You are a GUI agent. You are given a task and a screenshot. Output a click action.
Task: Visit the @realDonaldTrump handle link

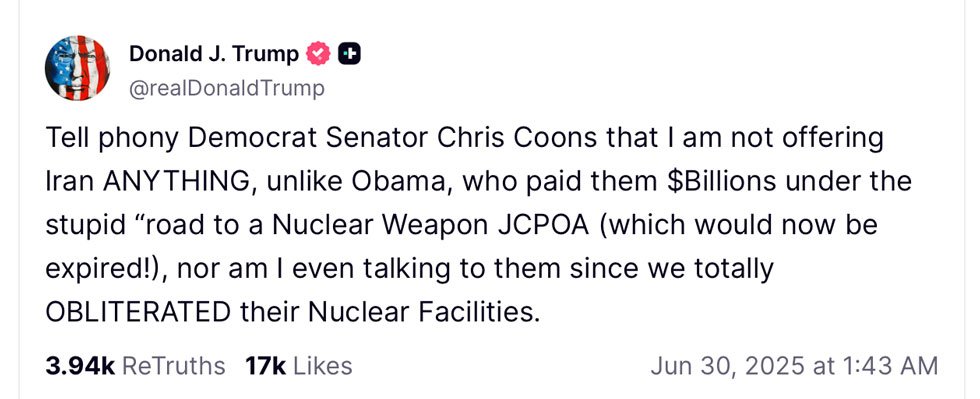227,88
